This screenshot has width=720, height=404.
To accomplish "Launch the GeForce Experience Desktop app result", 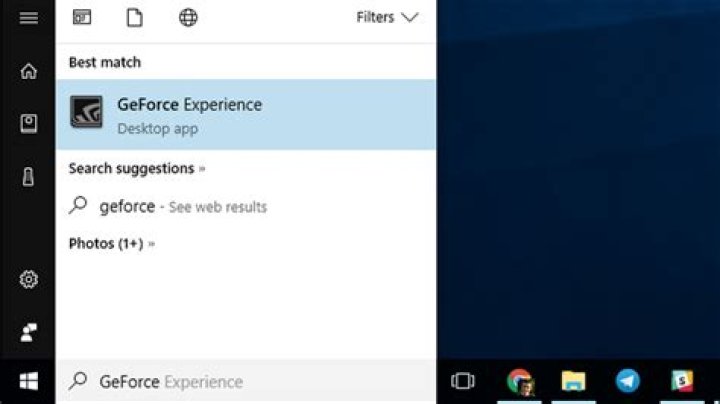I will click(246, 115).
